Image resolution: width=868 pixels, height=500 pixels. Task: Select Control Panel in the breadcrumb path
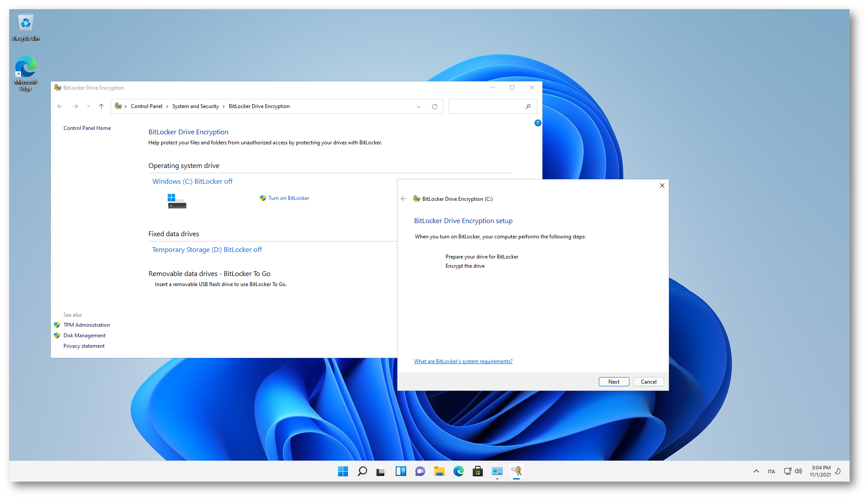coord(147,106)
